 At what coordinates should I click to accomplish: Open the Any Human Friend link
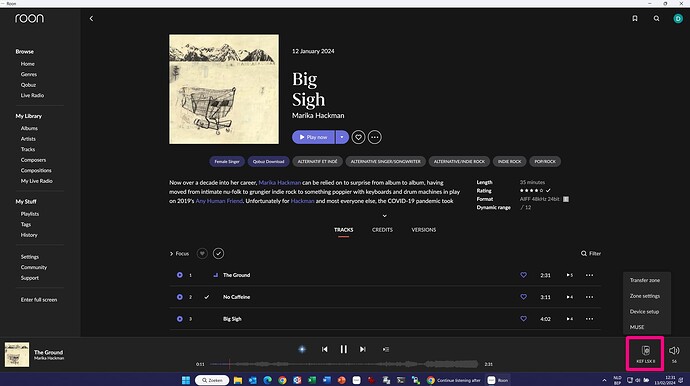click(219, 201)
